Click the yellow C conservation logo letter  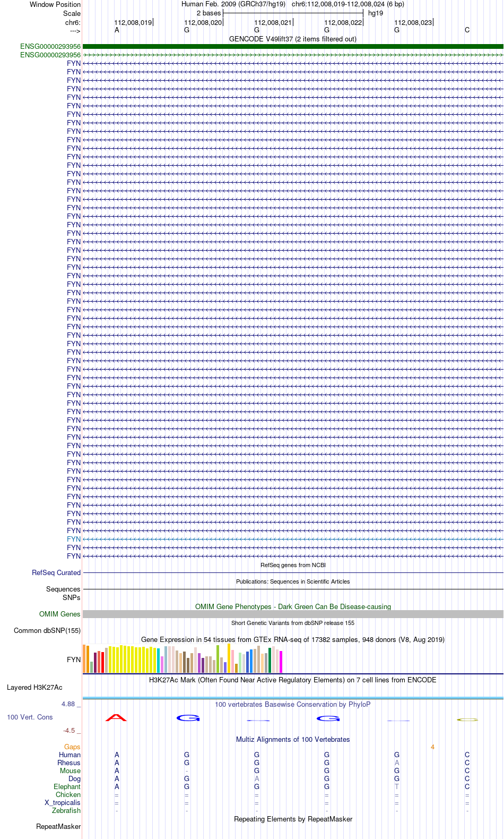pos(467,720)
